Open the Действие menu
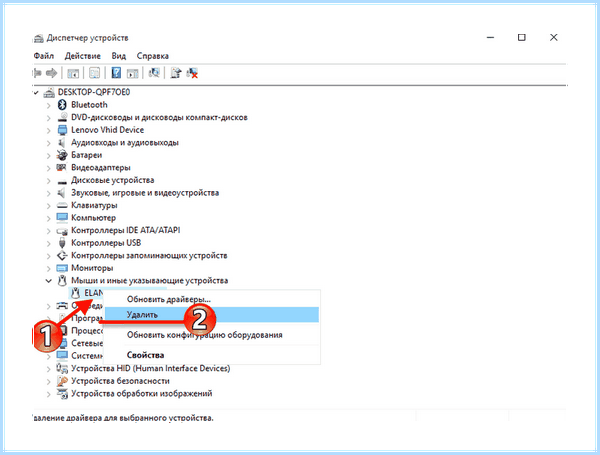This screenshot has height=455, width=600. [83, 56]
